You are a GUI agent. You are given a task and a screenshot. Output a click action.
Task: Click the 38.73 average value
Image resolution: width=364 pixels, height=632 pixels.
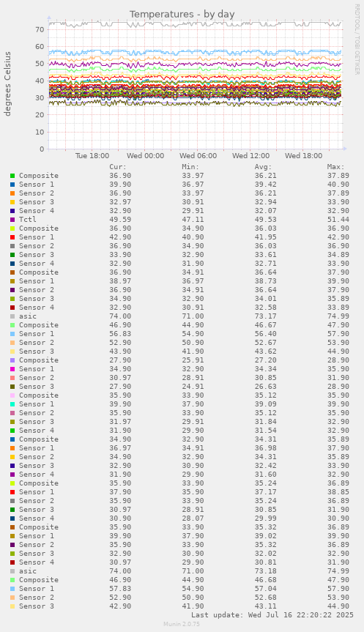coord(265,281)
